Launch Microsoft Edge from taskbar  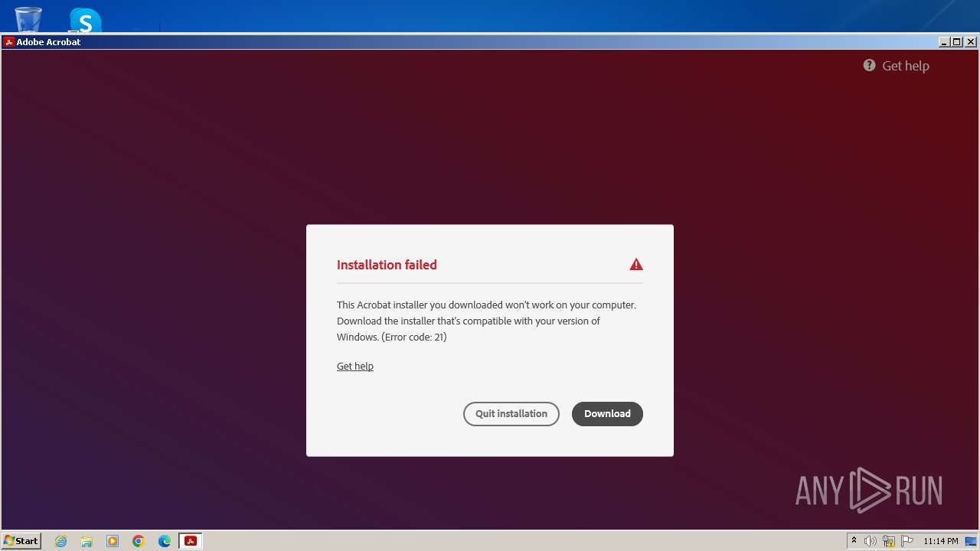[165, 541]
